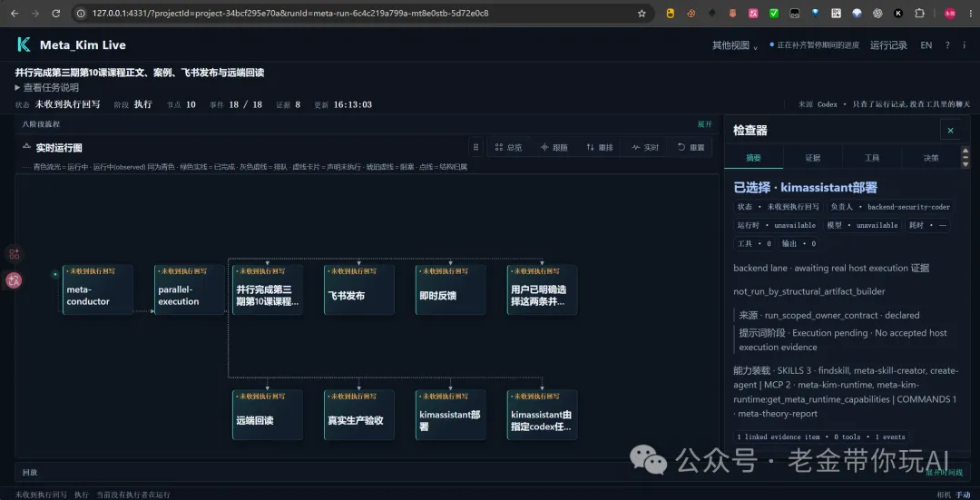The image size is (980, 500).
Task: Click the 运行时 unavailable chip
Action: (x=777, y=225)
